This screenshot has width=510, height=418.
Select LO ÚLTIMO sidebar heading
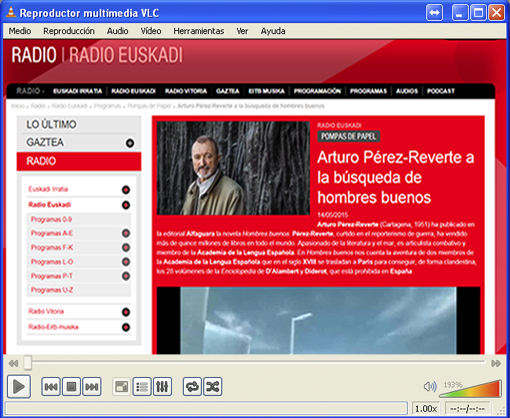pyautogui.click(x=51, y=124)
